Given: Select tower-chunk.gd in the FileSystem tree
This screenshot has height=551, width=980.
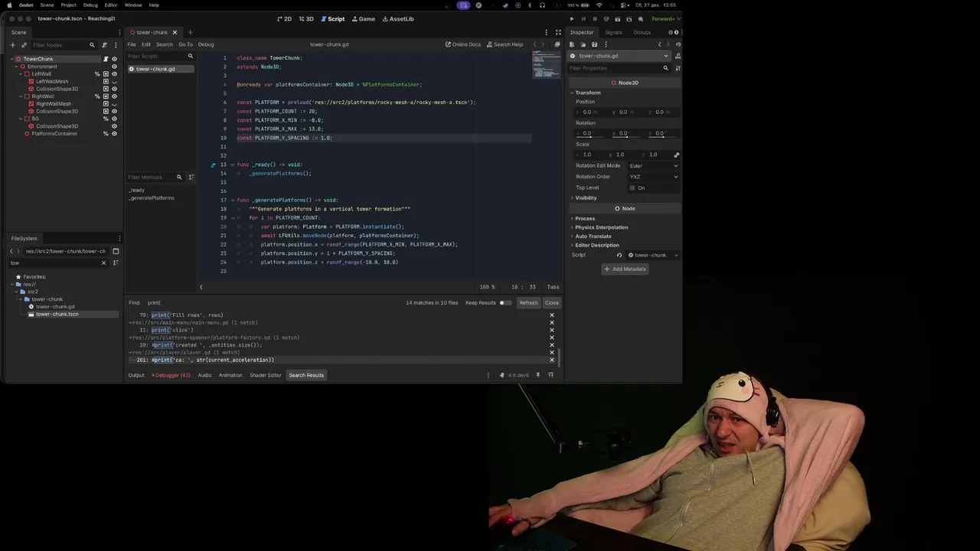Looking at the screenshot, I should pos(55,307).
